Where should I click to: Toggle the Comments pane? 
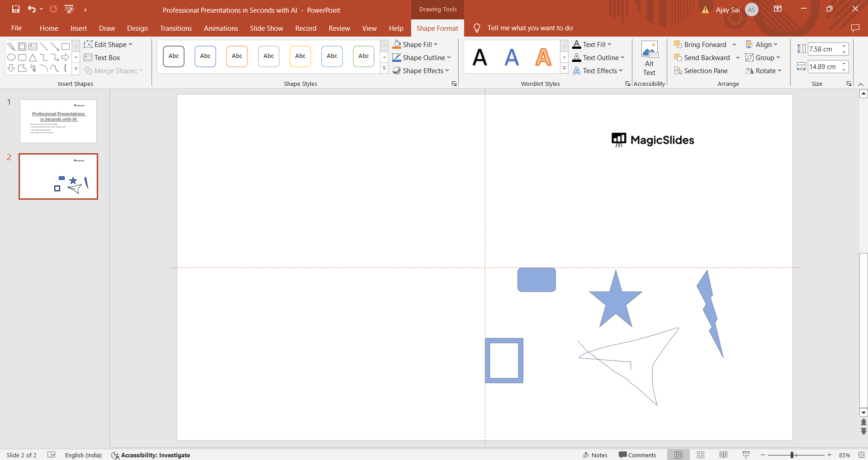click(x=637, y=455)
